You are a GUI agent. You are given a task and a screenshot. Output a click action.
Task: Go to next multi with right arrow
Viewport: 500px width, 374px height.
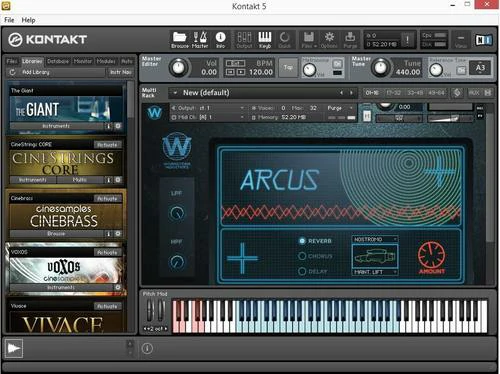click(x=351, y=93)
